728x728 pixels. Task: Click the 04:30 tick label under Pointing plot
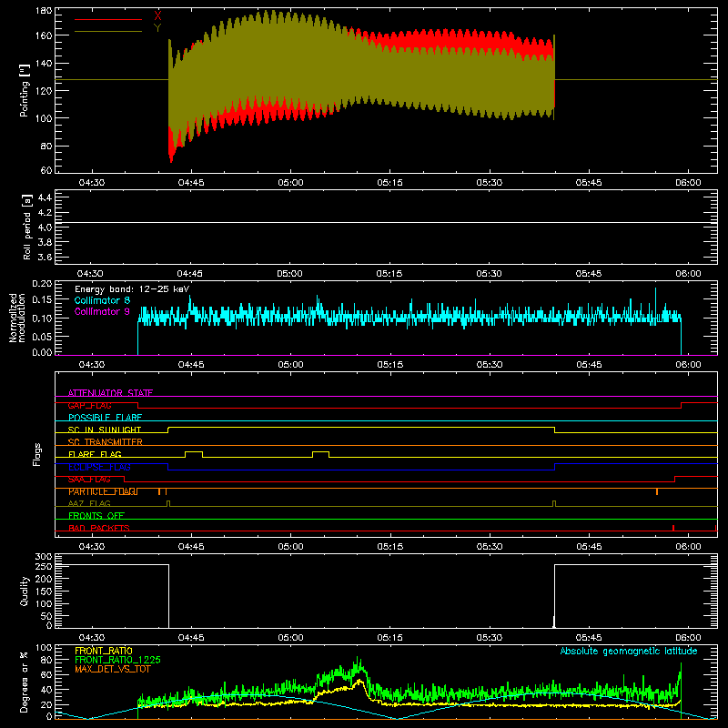(92, 183)
